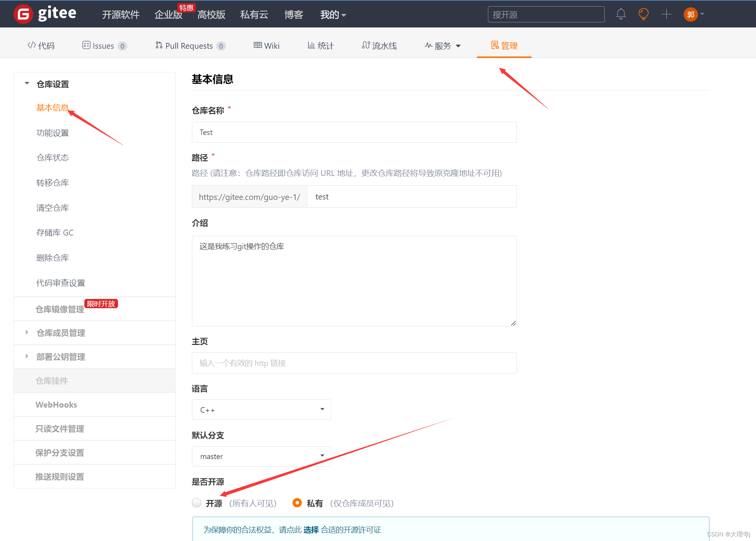The width and height of the screenshot is (756, 541).
Task: Open the 默认分支 dropdown showing master
Action: 261,456
